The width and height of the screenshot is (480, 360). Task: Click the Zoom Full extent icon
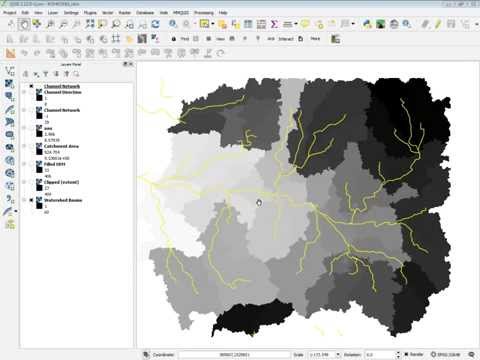[x=90, y=24]
